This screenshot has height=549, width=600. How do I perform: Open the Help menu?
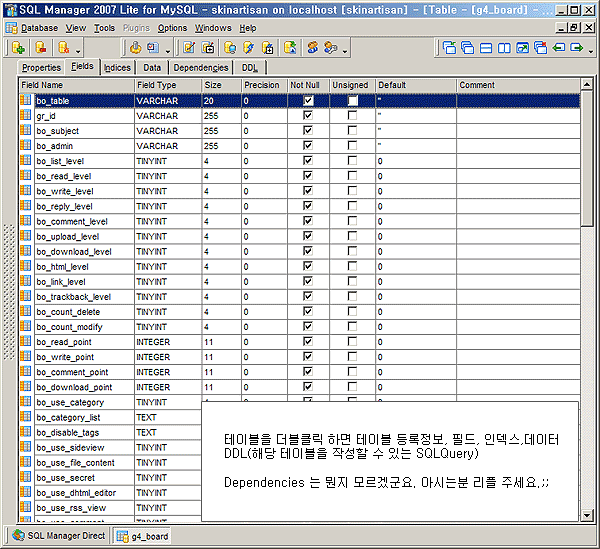click(x=248, y=28)
